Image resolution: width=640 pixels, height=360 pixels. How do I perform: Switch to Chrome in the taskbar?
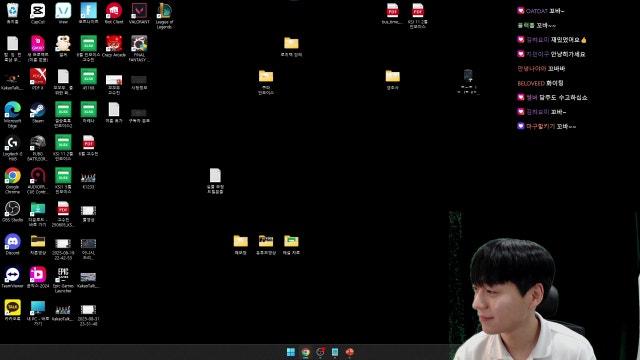[x=305, y=352]
